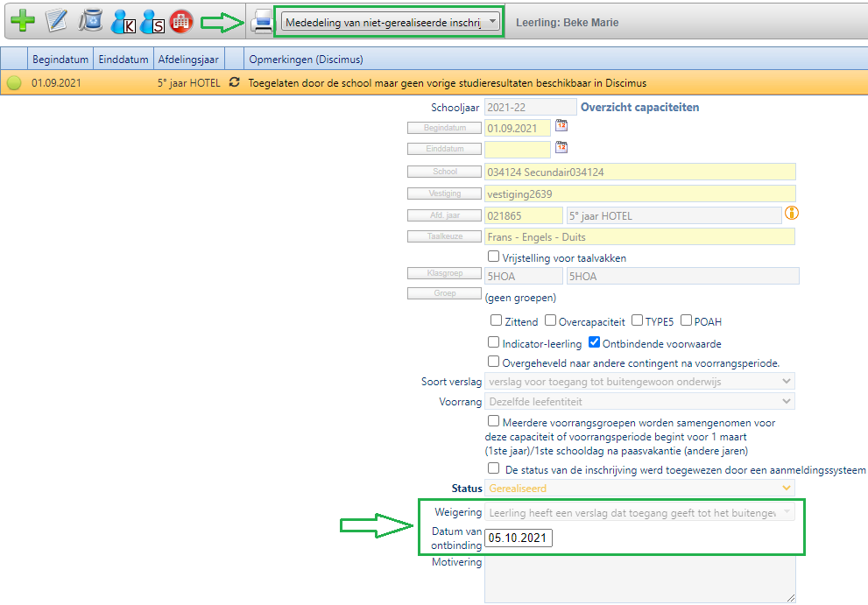Click the Leerling: Beke Marie label
The height and width of the screenshot is (605, 868).
(567, 23)
